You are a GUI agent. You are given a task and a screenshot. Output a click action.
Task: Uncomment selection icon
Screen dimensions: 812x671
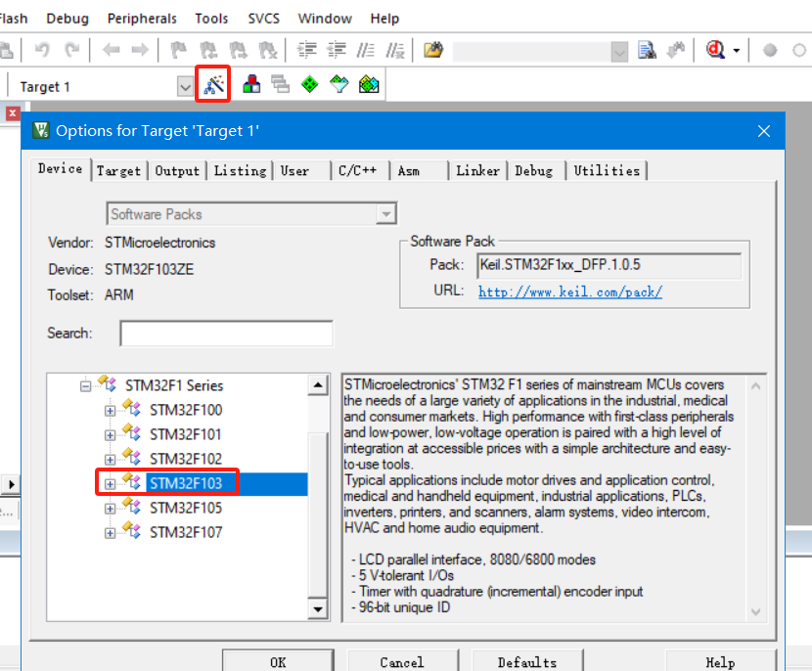pos(395,50)
